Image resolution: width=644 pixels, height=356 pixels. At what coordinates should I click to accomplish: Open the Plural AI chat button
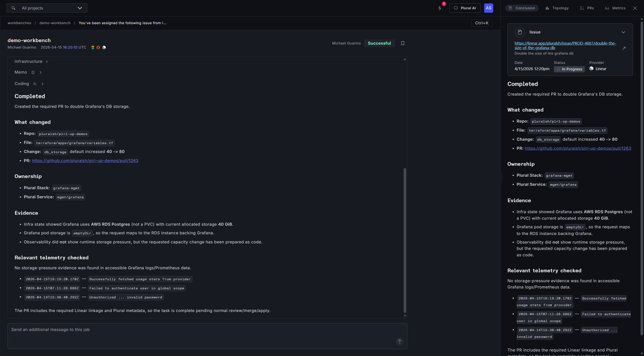(x=465, y=8)
